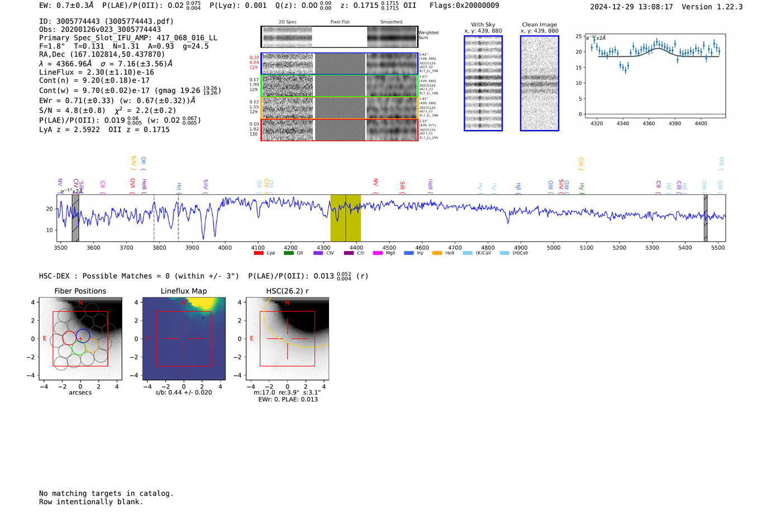Click the Lyα red legend swatch
The height and width of the screenshot is (532, 782).
(x=259, y=253)
